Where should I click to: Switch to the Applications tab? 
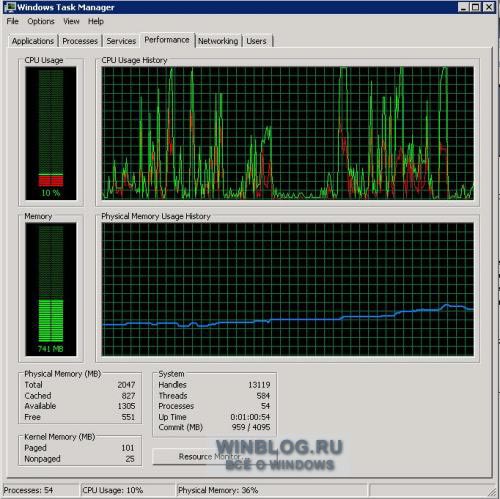click(33, 41)
